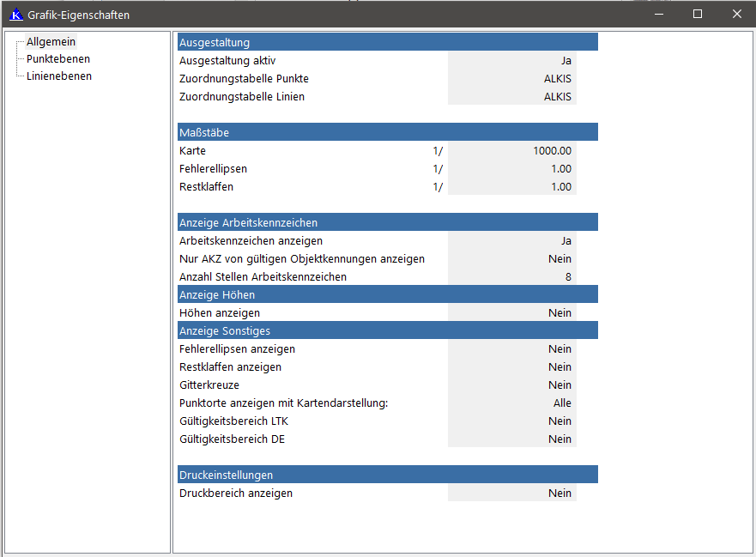
Task: Click the application icon in title bar
Action: 15,14
